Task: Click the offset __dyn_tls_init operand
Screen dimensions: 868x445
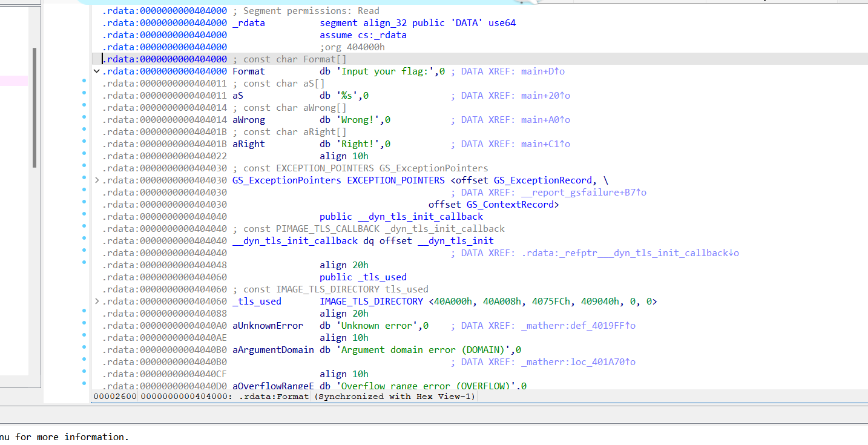Action: [x=436, y=241]
